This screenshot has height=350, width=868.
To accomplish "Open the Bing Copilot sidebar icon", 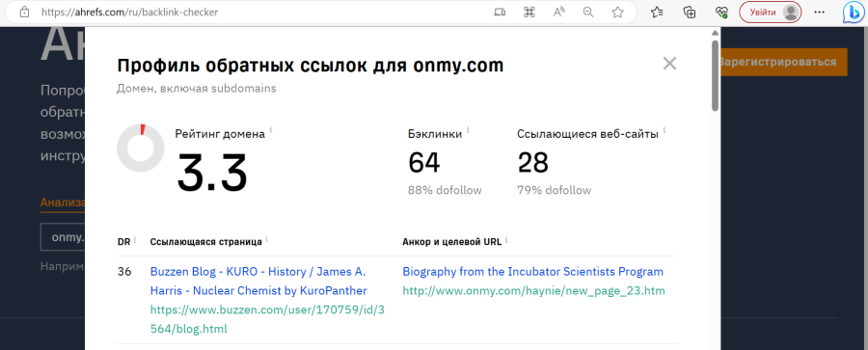I will pos(854,13).
